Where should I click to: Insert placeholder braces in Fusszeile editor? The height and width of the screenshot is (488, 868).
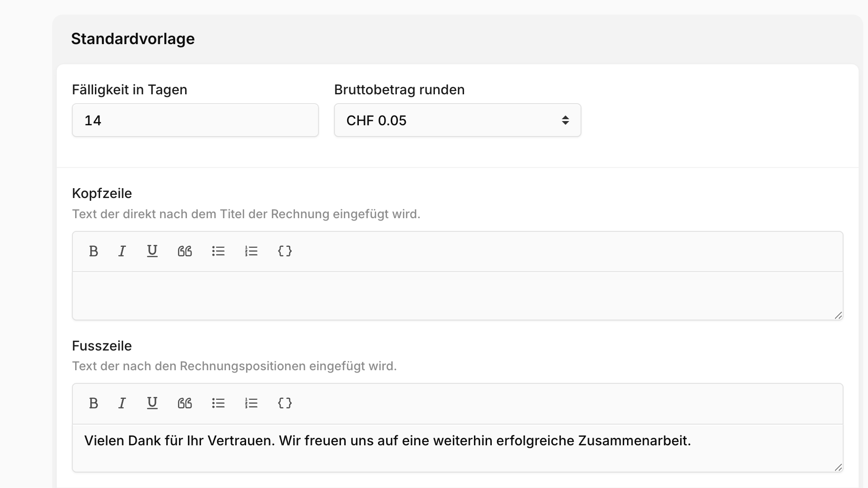[285, 403]
